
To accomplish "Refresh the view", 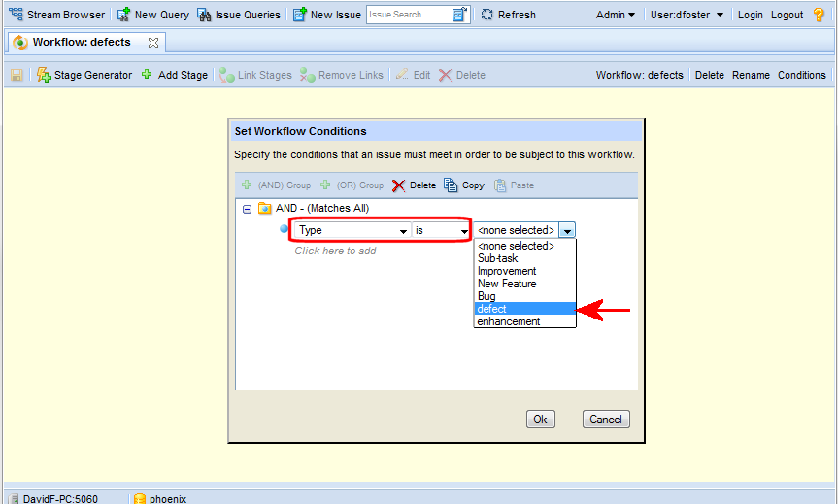I will click(508, 15).
